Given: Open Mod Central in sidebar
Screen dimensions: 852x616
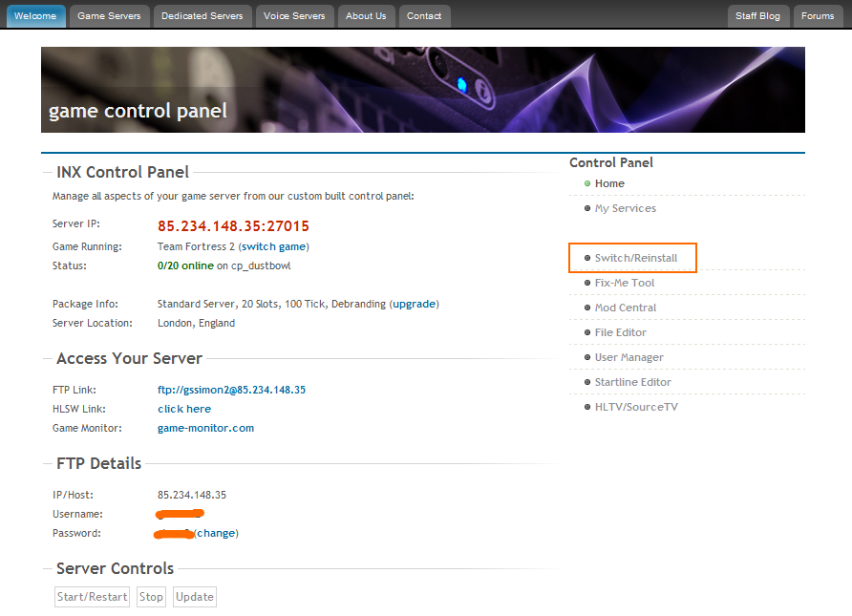Looking at the screenshot, I should (626, 308).
